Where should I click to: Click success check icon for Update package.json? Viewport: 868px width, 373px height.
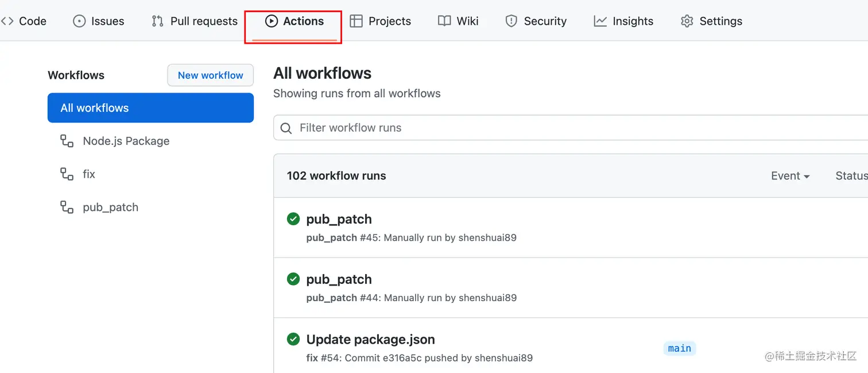[293, 339]
